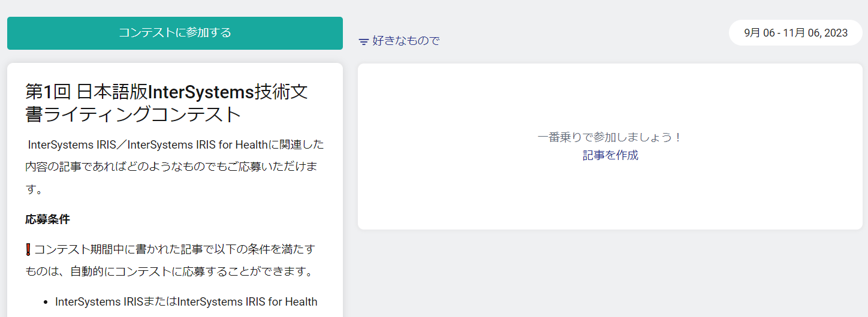
Task: Click the red exclamation mark icon
Action: click(x=28, y=249)
